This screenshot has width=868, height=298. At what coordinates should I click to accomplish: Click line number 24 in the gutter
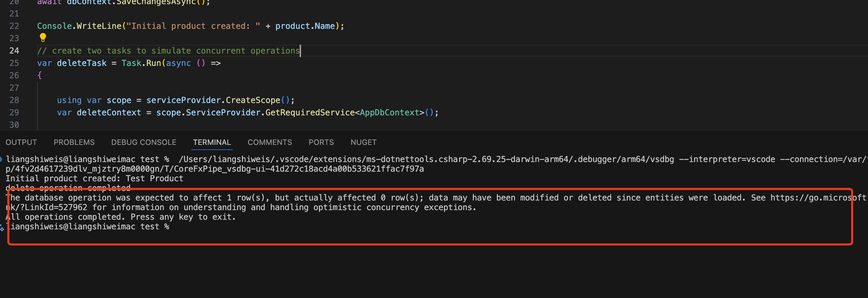14,51
